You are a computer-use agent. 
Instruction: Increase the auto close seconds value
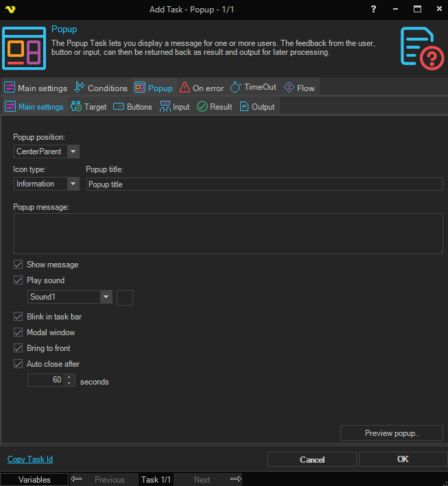[x=69, y=377]
